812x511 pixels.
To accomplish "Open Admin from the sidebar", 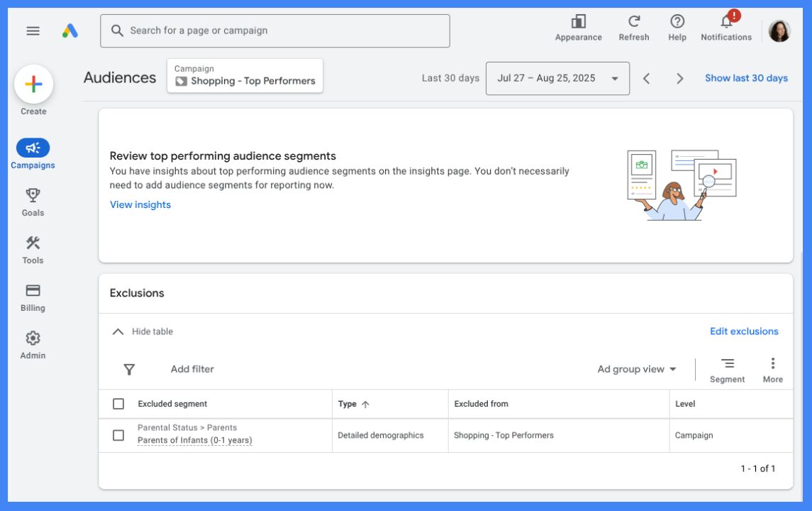I will click(x=33, y=339).
